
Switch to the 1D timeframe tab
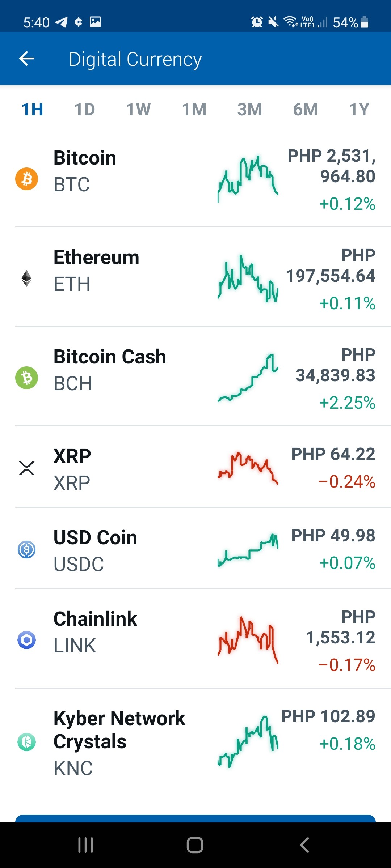[85, 109]
